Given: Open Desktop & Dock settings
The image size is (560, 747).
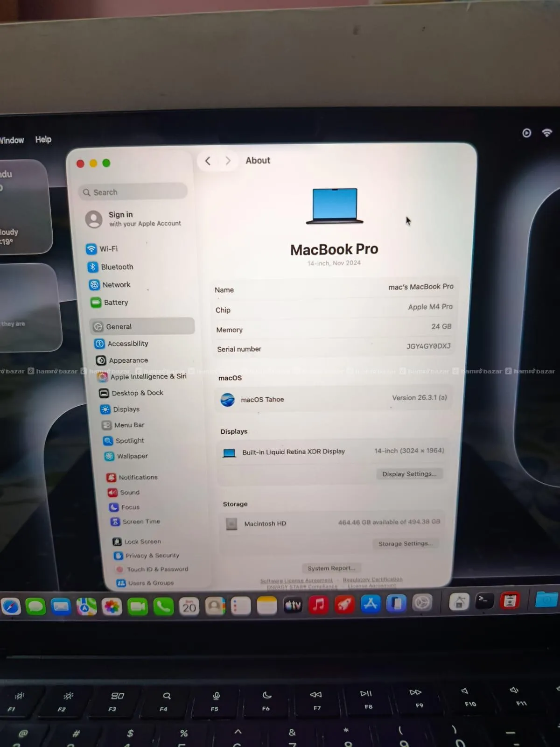Looking at the screenshot, I should [131, 393].
